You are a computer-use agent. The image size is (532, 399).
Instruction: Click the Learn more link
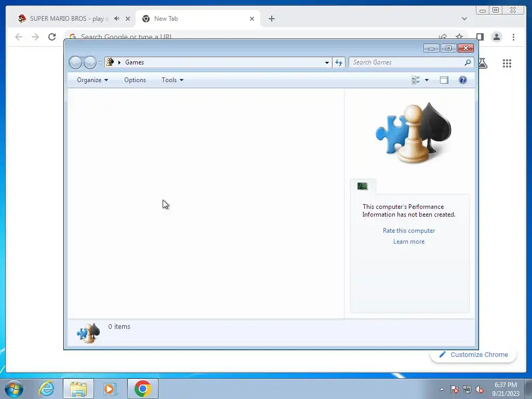409,242
